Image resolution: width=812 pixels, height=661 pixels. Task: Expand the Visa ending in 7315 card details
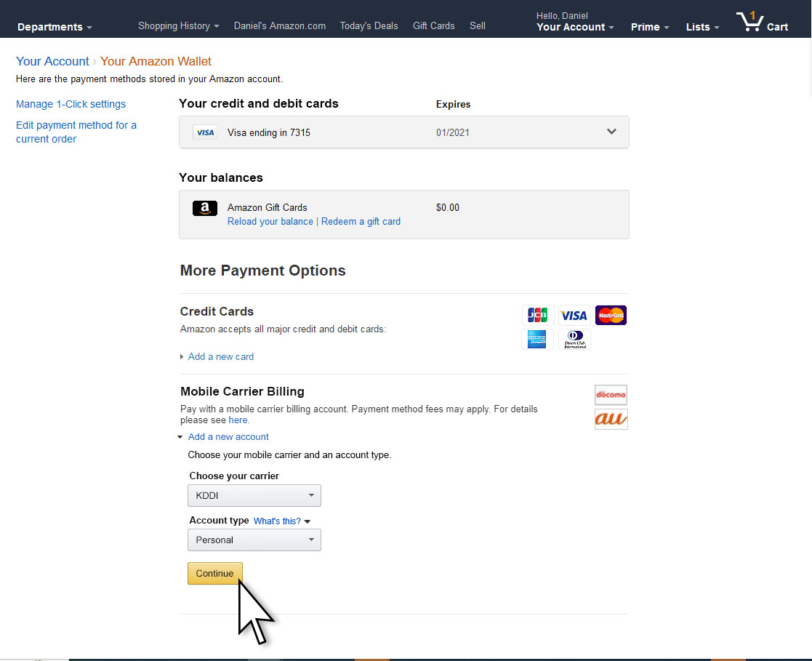pyautogui.click(x=611, y=132)
